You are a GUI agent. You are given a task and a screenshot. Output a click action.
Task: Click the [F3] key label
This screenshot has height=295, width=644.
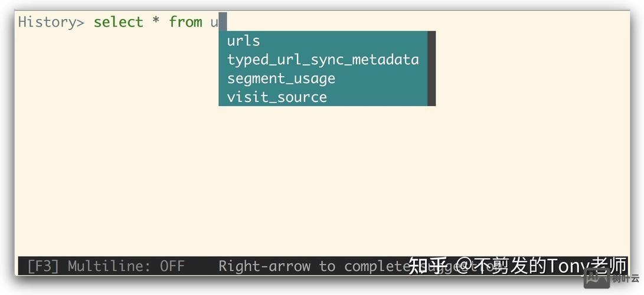43,266
